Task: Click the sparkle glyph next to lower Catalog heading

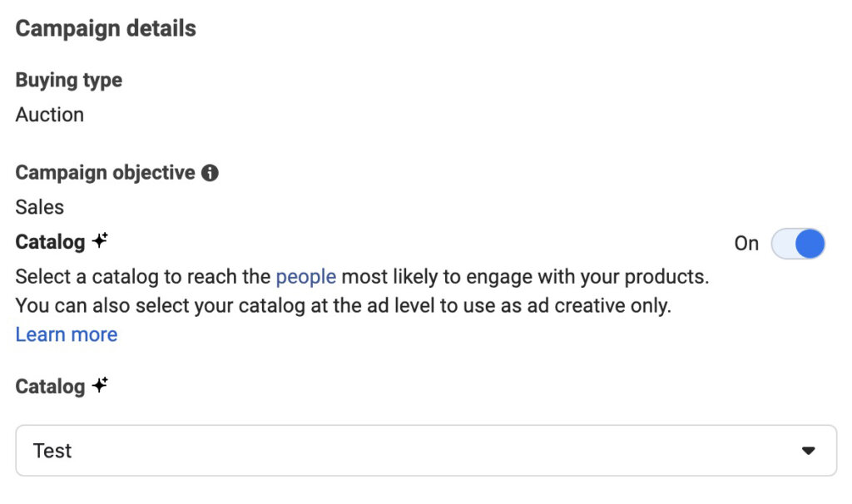Action: pos(100,383)
